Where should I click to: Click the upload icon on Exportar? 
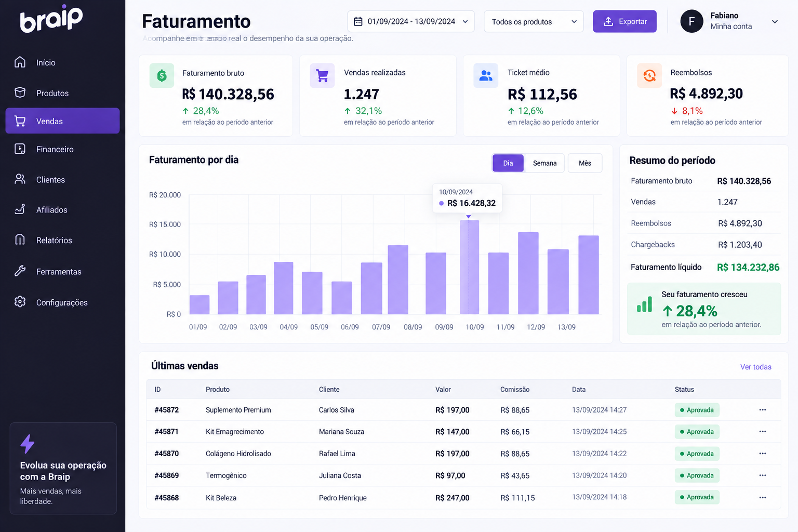[608, 21]
